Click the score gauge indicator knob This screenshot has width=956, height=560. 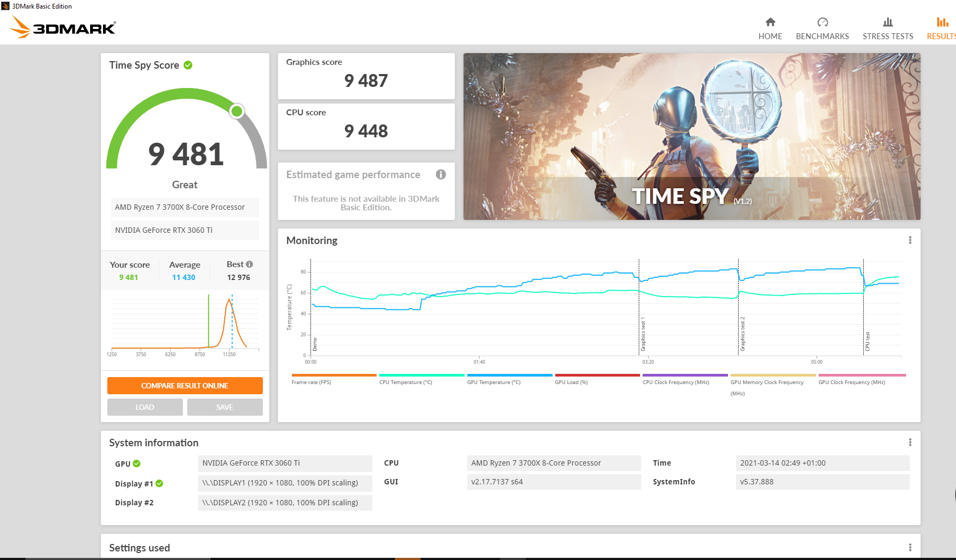click(x=237, y=111)
